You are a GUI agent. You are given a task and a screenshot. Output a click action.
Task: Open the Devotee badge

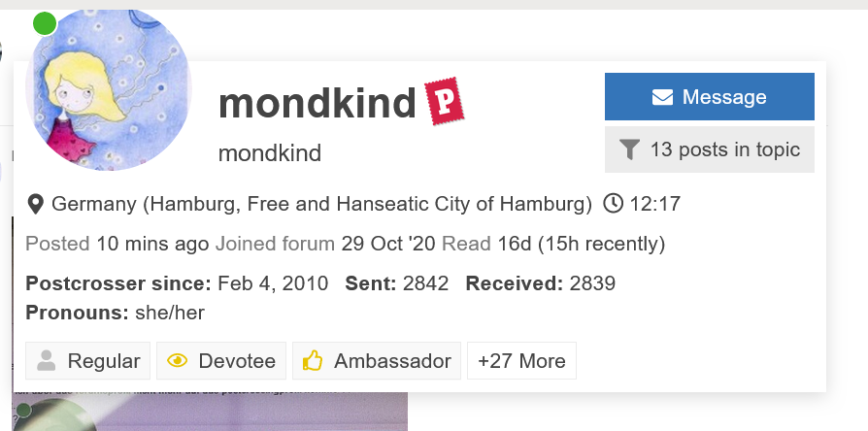(221, 361)
